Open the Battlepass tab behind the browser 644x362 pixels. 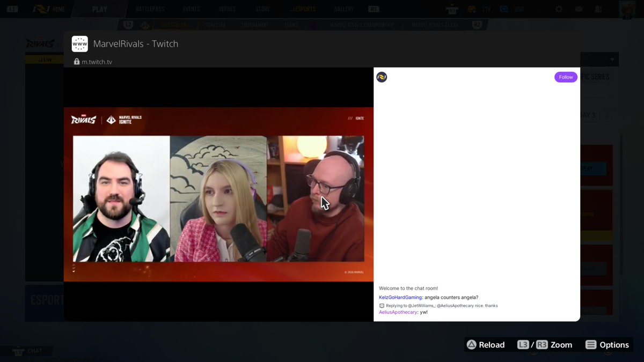click(x=150, y=9)
